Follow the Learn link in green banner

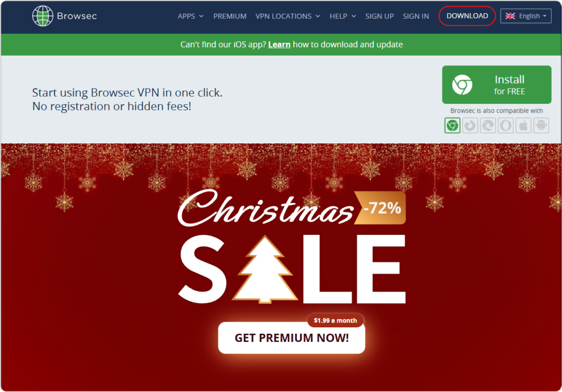[x=279, y=44]
